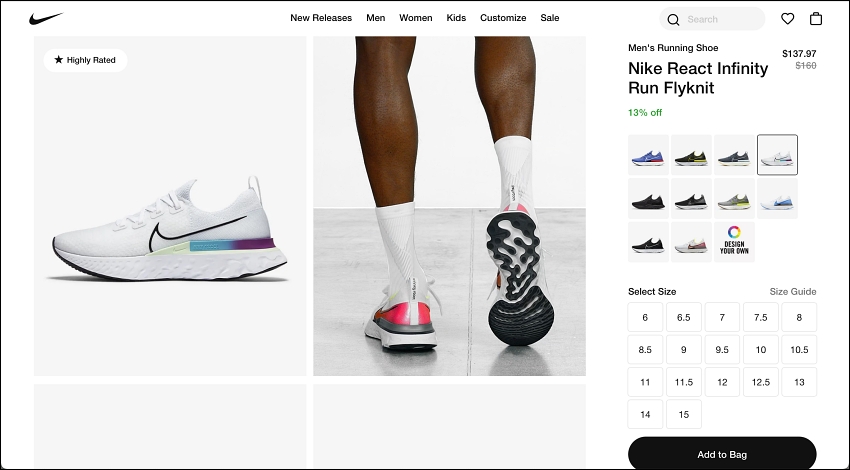
Task: Select the black and yellow shoe colorway
Action: click(x=691, y=155)
